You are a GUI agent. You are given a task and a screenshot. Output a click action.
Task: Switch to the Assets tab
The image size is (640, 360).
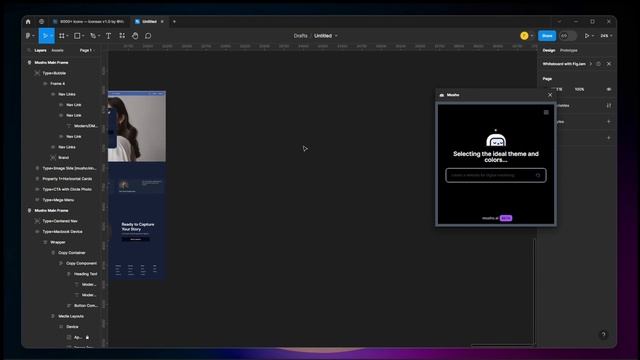(x=57, y=50)
